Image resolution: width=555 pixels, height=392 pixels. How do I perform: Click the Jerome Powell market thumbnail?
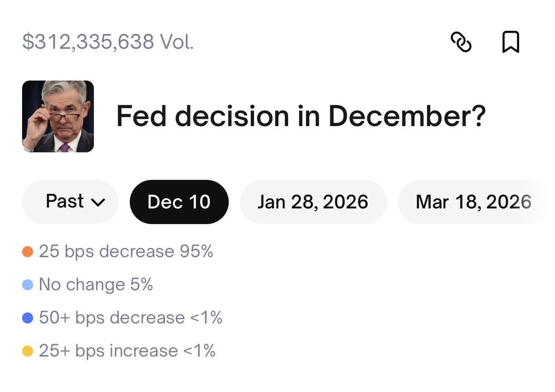(x=58, y=116)
